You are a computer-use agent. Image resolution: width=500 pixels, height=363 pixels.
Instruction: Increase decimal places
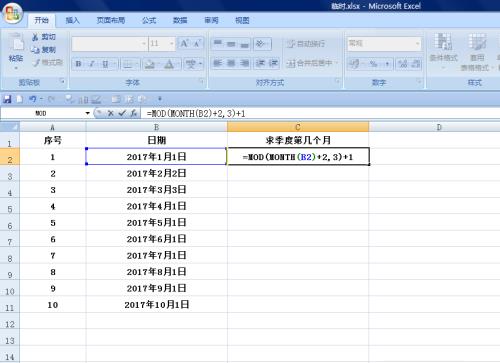[403, 64]
